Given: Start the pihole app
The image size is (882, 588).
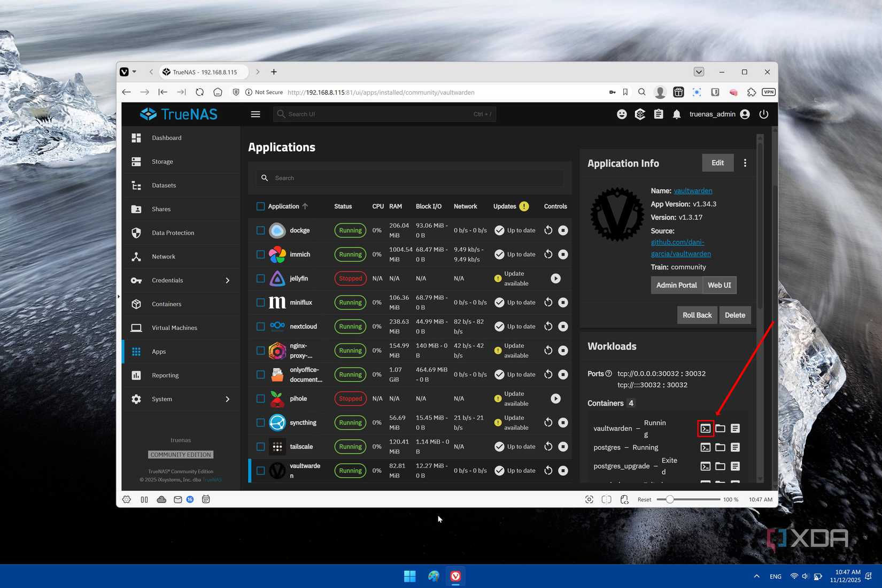Looking at the screenshot, I should 556,399.
